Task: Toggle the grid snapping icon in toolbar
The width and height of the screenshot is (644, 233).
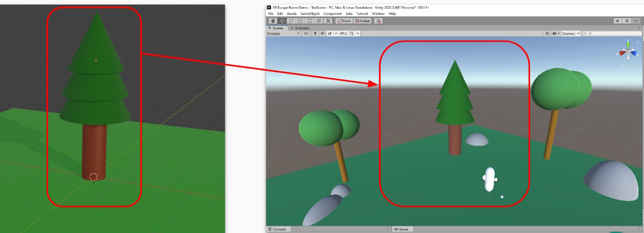Action: [379, 21]
